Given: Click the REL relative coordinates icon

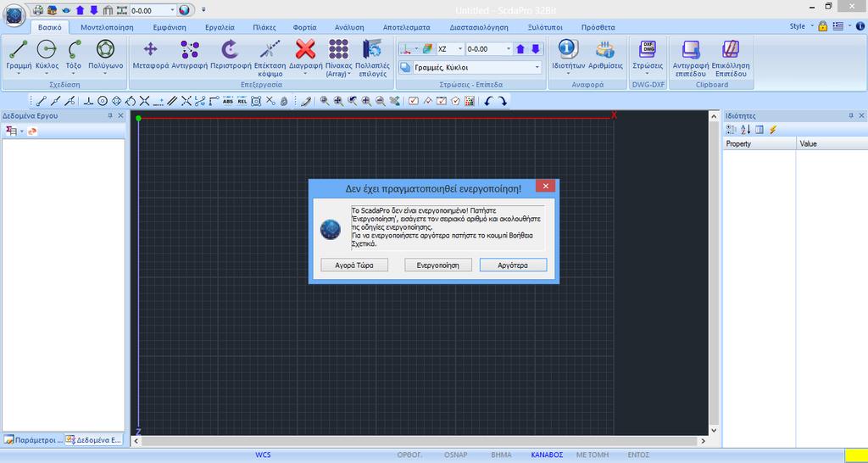Looking at the screenshot, I should (x=242, y=101).
